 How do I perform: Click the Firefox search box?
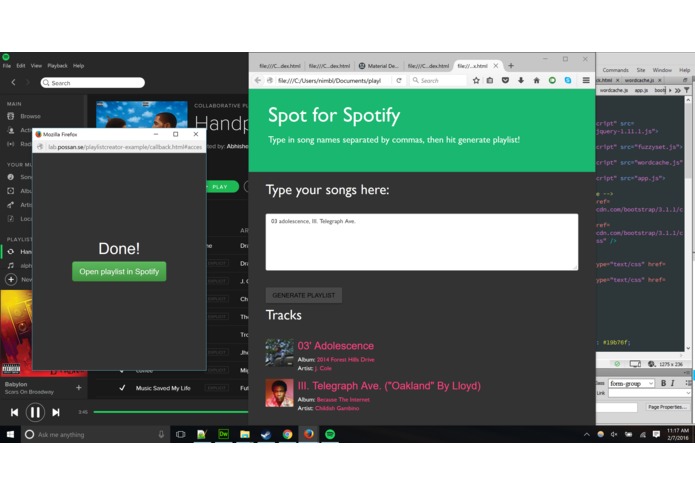pos(438,81)
